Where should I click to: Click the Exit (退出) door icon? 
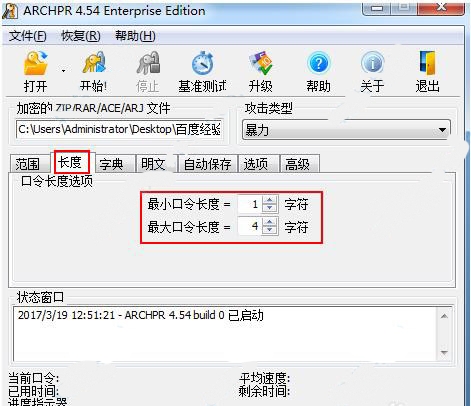tap(427, 63)
